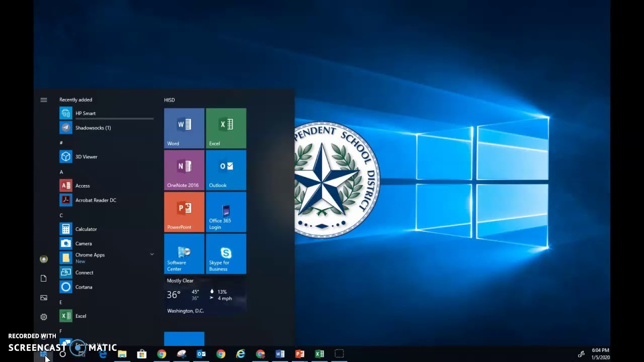Screen dimensions: 644x362
Task: Launch Excel from the alphabetical app list
Action: tap(106, 316)
